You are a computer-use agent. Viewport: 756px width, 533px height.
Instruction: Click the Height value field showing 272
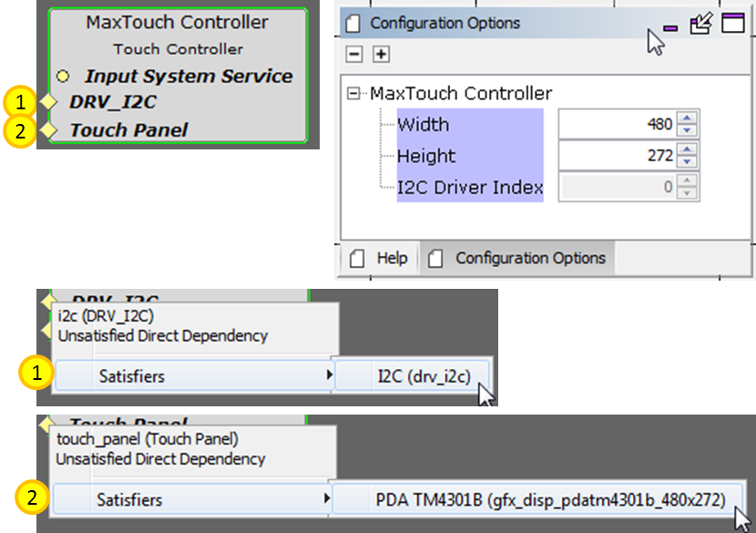tap(618, 155)
